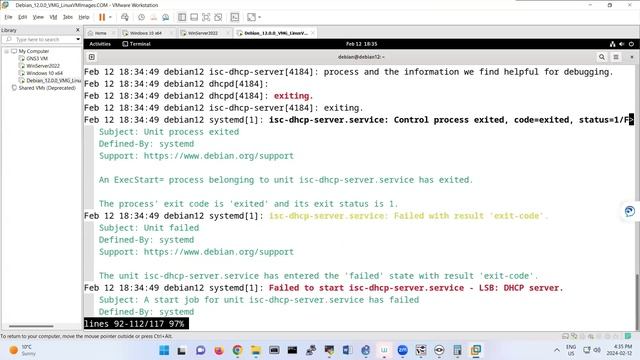This screenshot has height=360, width=640.
Task: Click the second debian.org/support link
Action: [x=218, y=252]
